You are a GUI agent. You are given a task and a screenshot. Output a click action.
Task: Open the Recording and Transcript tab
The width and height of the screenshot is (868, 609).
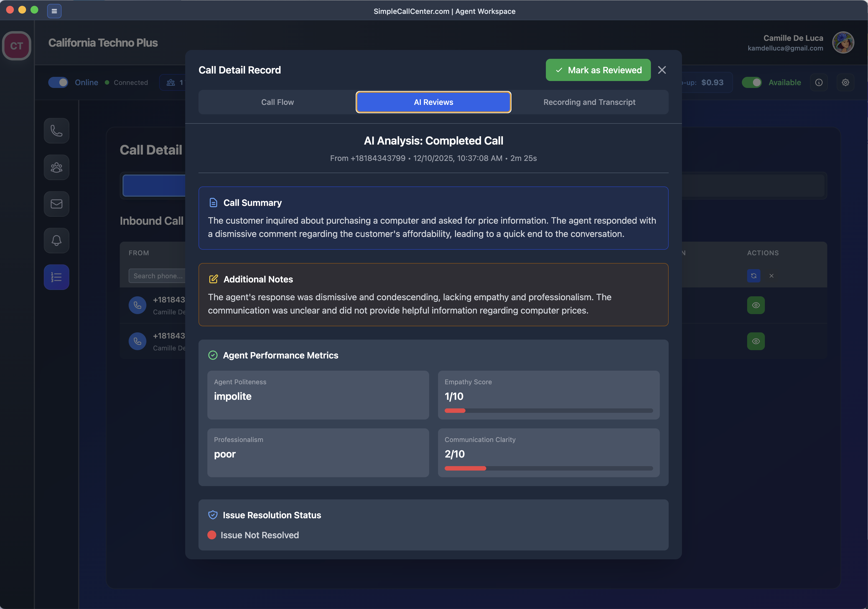(589, 102)
